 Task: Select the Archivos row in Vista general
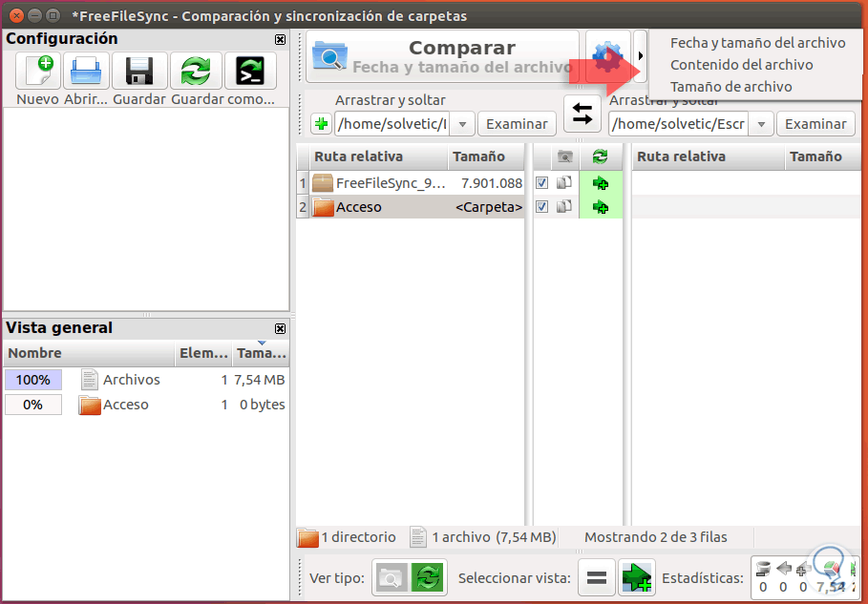[x=146, y=380]
